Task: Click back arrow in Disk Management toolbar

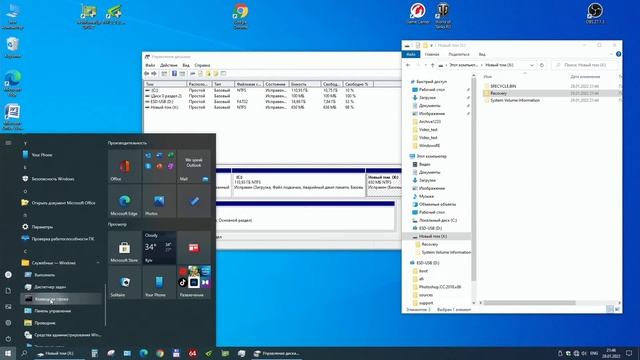Action: coord(147,73)
